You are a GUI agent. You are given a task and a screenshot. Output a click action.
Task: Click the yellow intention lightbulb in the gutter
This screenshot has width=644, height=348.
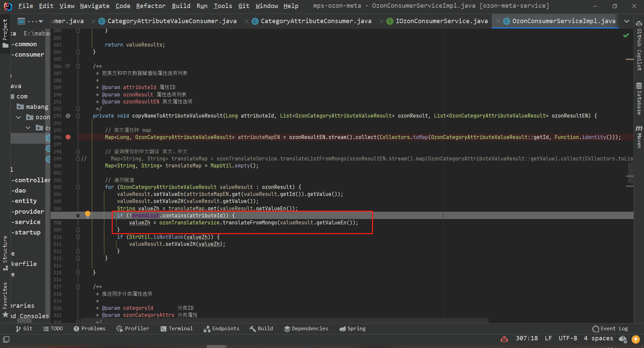88,214
